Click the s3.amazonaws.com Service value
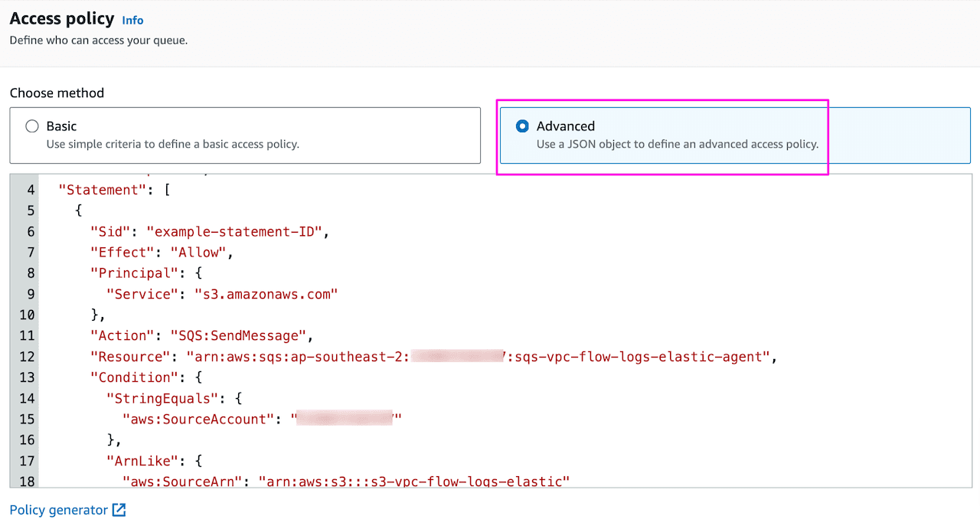The width and height of the screenshot is (980, 529). (x=266, y=294)
